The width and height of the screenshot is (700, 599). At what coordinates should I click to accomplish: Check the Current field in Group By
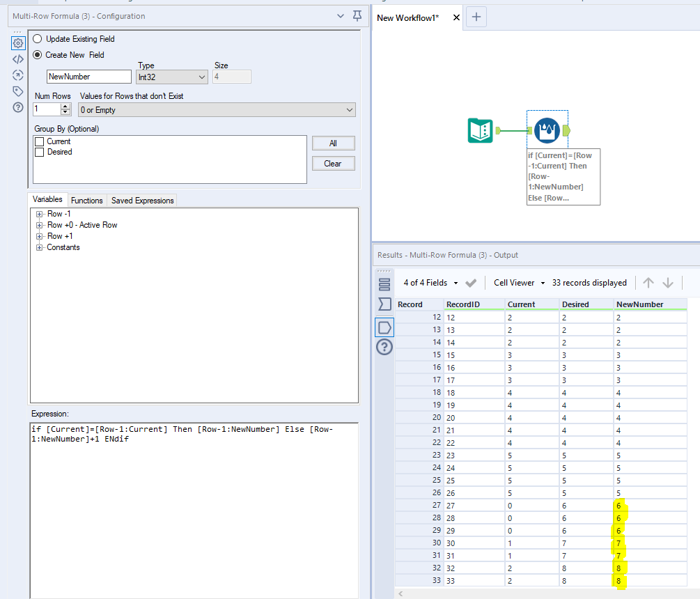(x=39, y=141)
